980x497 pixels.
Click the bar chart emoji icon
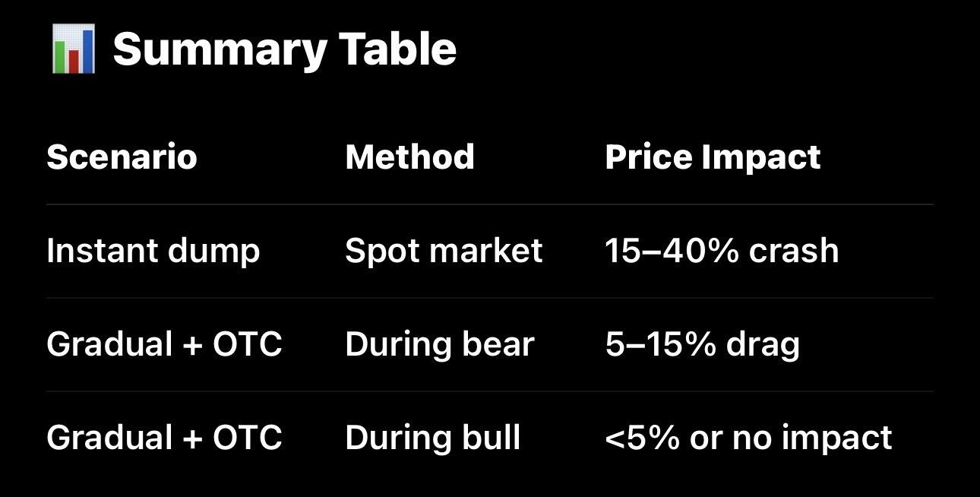pyautogui.click(x=73, y=49)
